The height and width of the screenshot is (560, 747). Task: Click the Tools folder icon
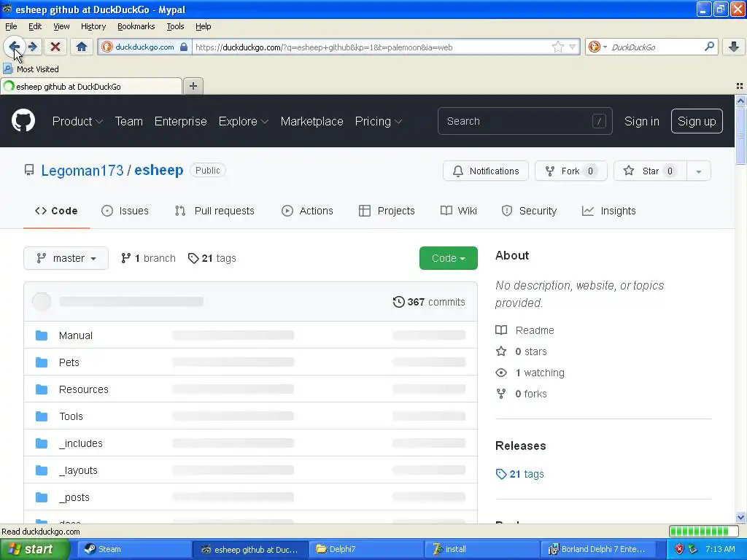tap(42, 416)
